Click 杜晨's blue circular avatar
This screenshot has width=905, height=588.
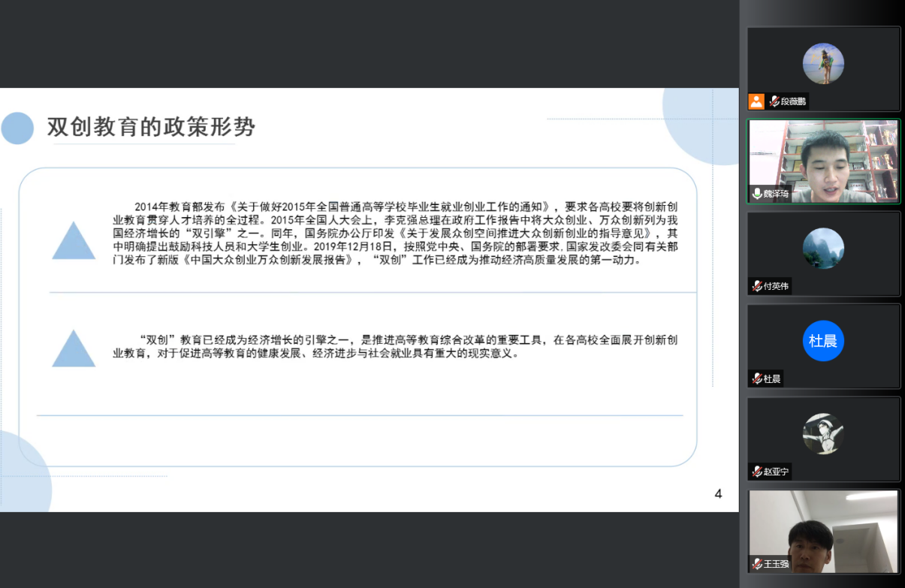pyautogui.click(x=823, y=342)
